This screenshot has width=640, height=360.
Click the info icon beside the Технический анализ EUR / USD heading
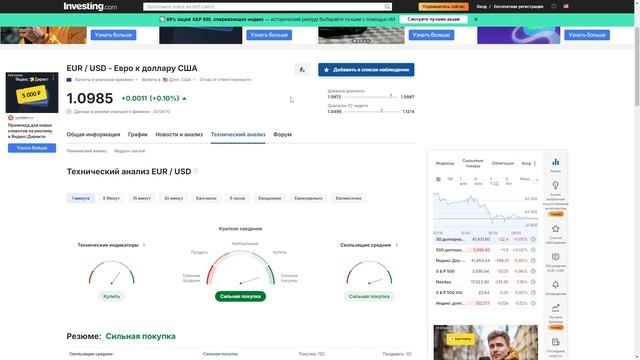(x=196, y=171)
